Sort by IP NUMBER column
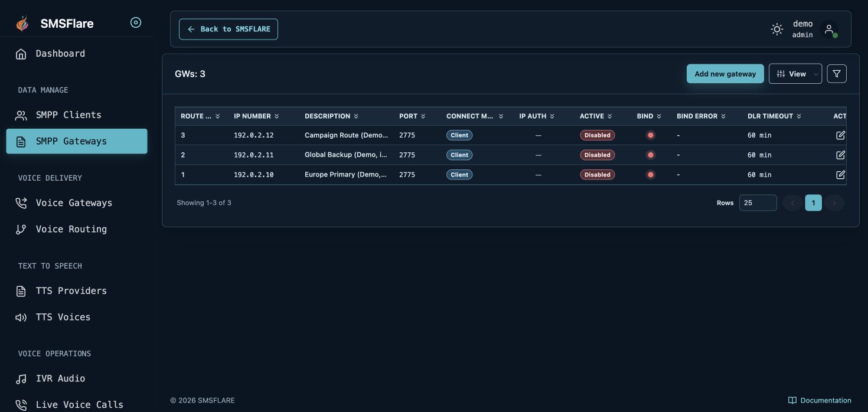This screenshot has width=868, height=412. click(x=256, y=116)
